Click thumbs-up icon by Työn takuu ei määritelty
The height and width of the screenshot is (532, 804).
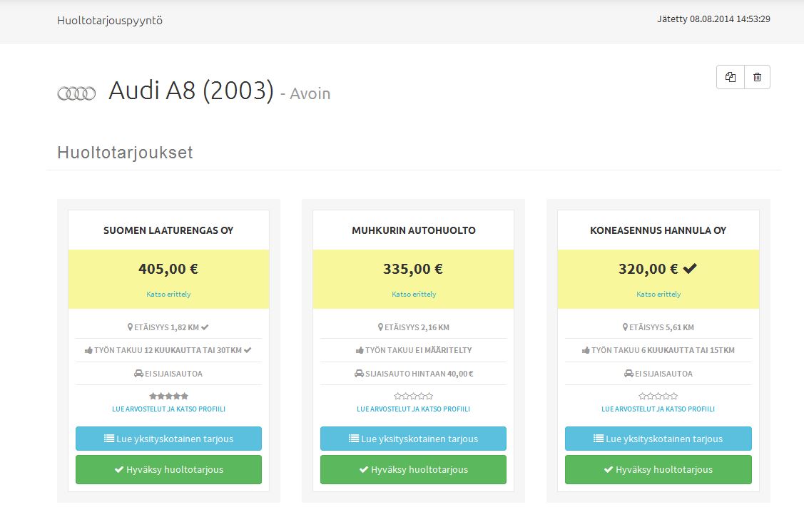tap(360, 350)
